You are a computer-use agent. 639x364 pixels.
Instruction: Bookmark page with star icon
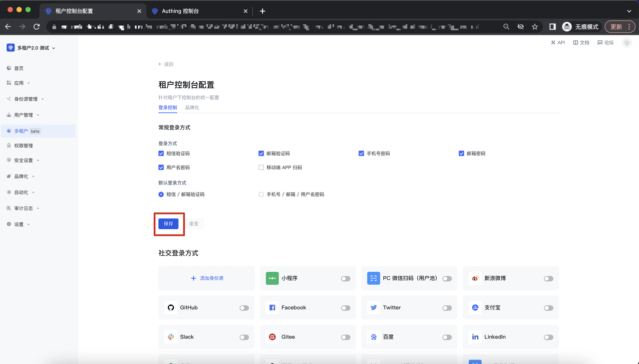(535, 27)
